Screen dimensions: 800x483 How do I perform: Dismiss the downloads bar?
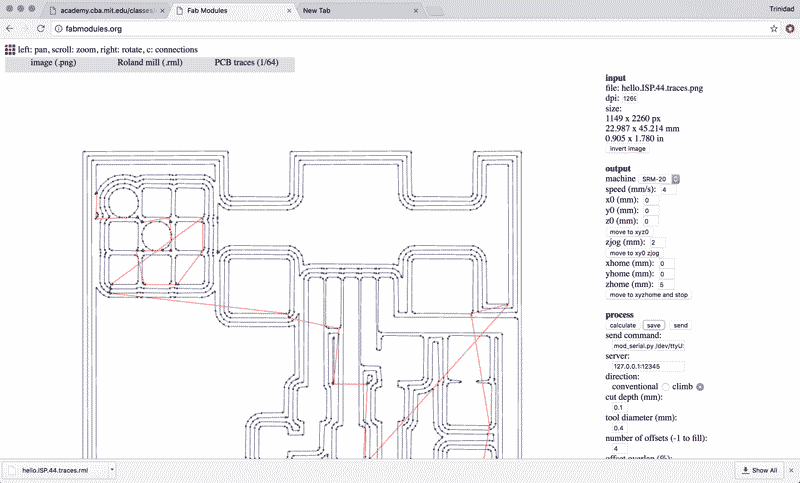tap(791, 470)
